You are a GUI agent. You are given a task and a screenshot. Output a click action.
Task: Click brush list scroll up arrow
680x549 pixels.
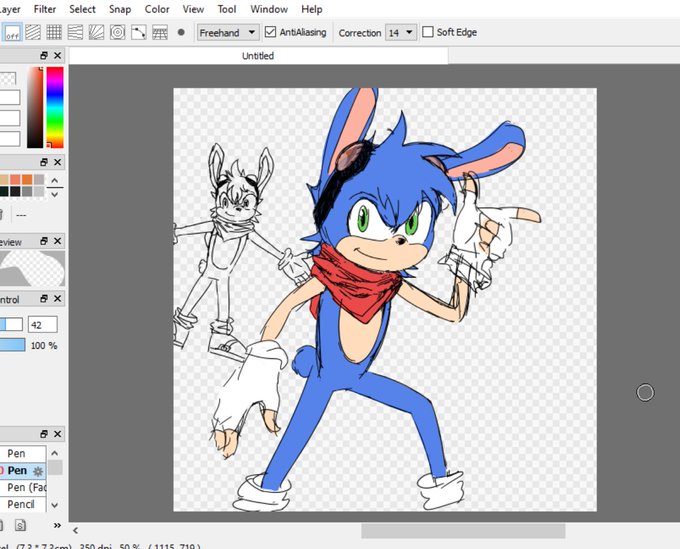55,454
